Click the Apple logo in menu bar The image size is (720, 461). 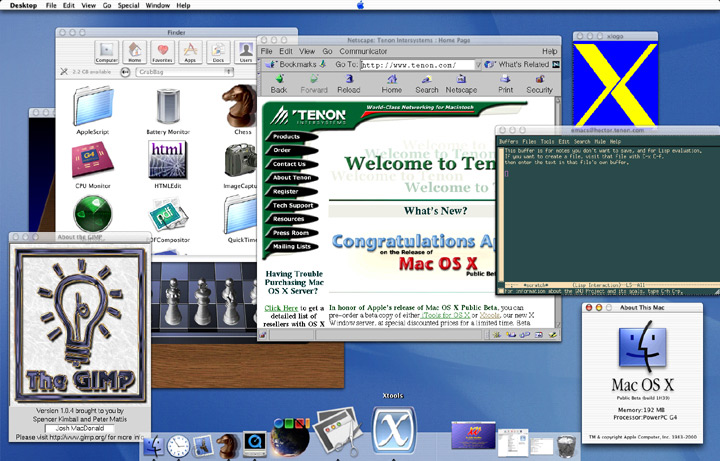(360, 5)
